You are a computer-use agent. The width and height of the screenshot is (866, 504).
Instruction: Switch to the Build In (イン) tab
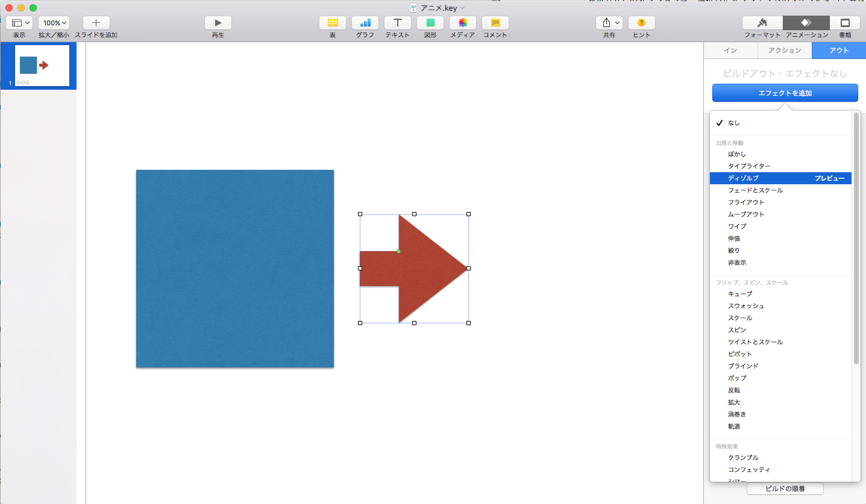click(730, 51)
